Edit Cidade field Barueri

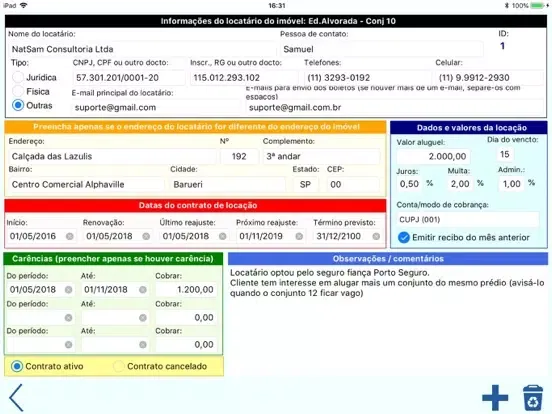click(x=228, y=184)
